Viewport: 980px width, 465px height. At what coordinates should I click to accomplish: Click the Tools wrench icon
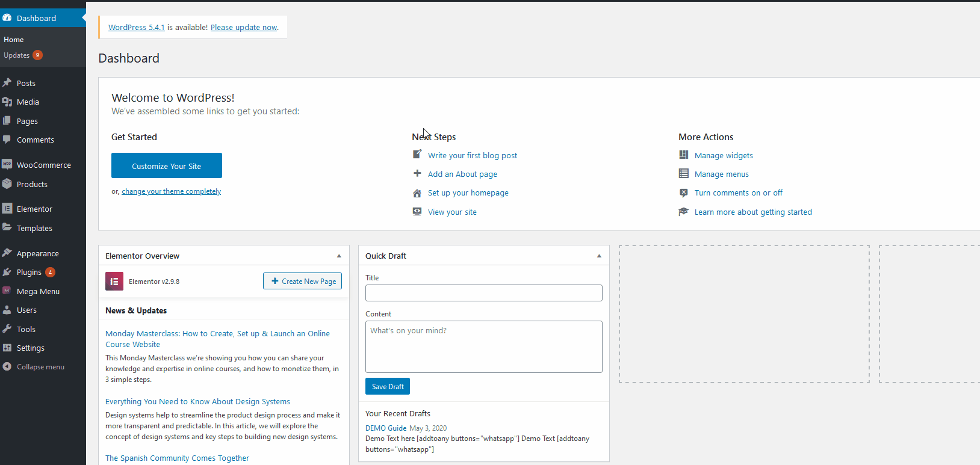click(x=7, y=329)
